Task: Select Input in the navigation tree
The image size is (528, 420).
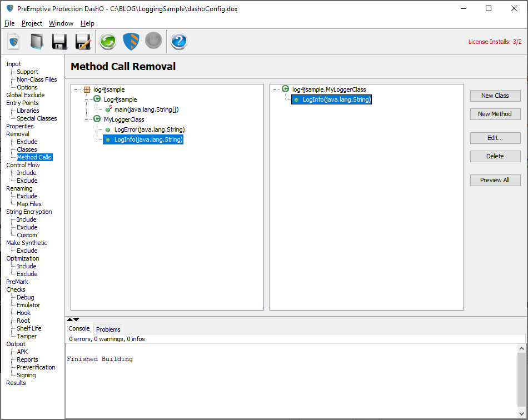Action: pyautogui.click(x=13, y=64)
